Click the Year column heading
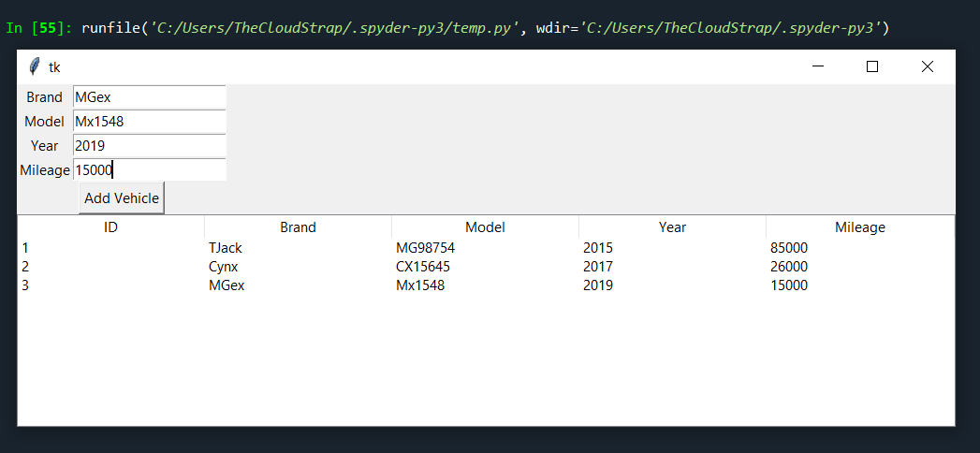Viewport: 980px width, 453px height. click(672, 227)
